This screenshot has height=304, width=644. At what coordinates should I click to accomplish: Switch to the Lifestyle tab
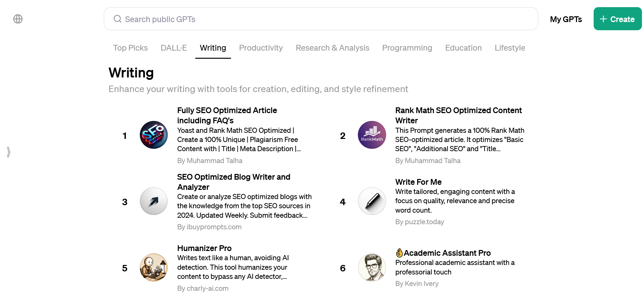[510, 48]
